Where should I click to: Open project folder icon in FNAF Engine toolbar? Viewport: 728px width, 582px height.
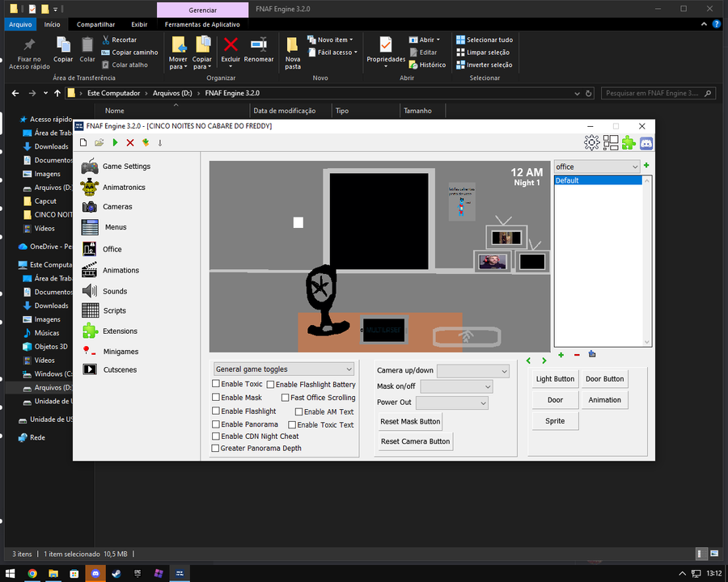[x=99, y=142]
